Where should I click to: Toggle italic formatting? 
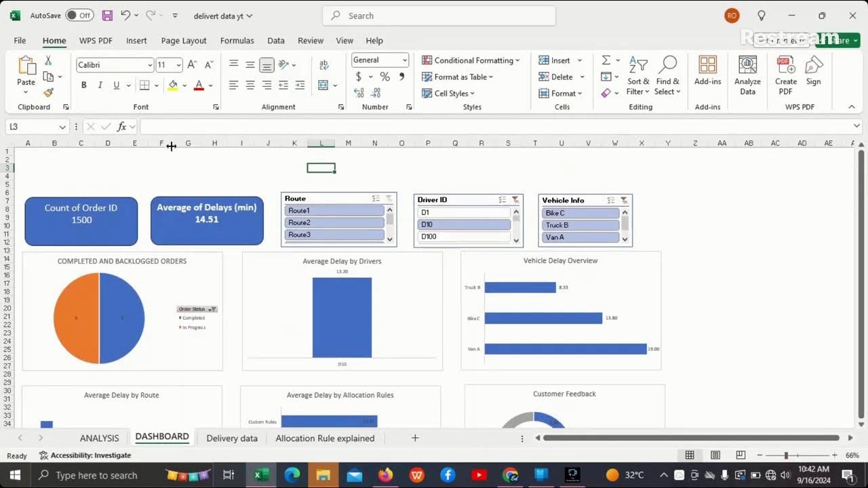click(100, 85)
